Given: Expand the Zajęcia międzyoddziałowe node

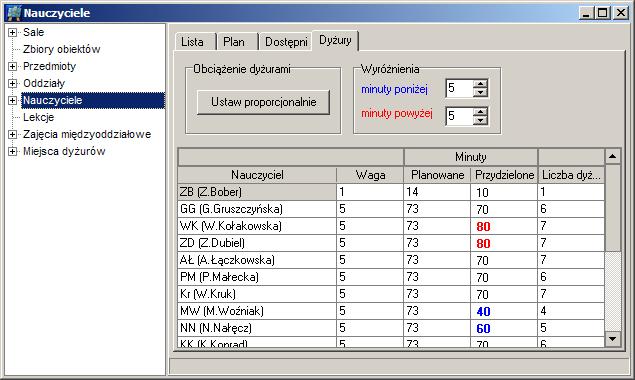Looking at the screenshot, I should pos(13,134).
